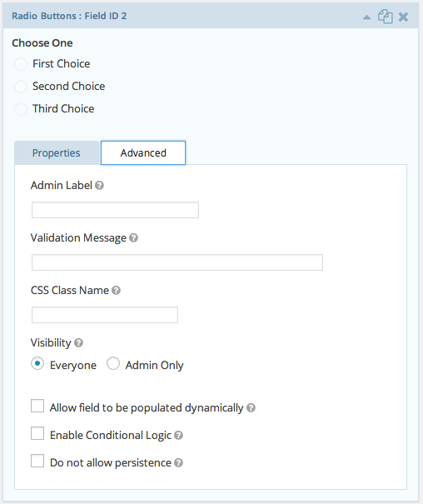Image resolution: width=423 pixels, height=504 pixels.
Task: Tick the Do not allow persistence checkbox
Action: (37, 461)
